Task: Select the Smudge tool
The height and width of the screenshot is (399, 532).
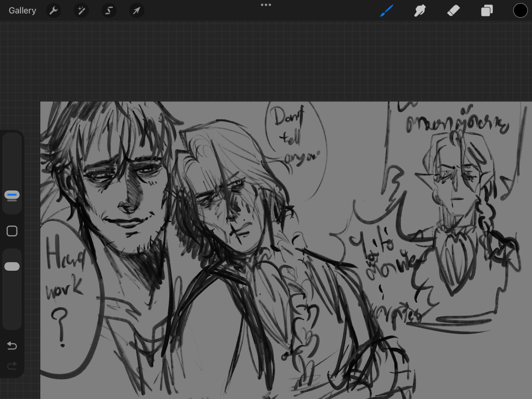Action: [x=420, y=11]
